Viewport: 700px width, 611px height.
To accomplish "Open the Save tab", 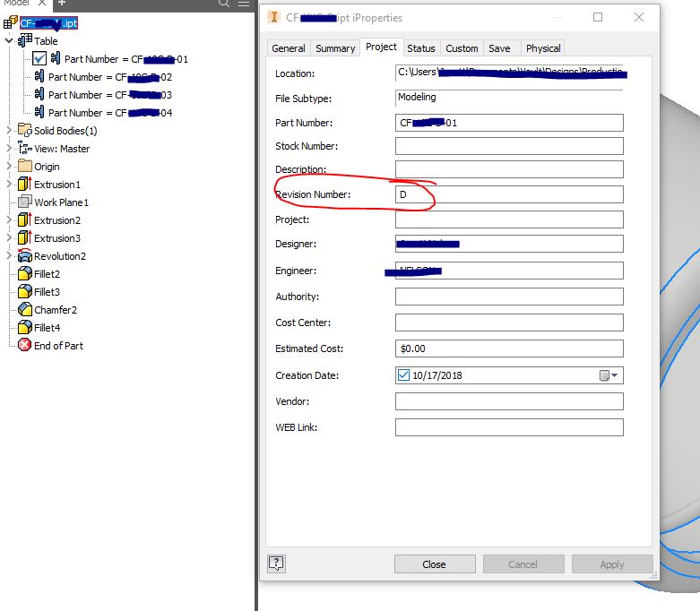I will tap(499, 48).
